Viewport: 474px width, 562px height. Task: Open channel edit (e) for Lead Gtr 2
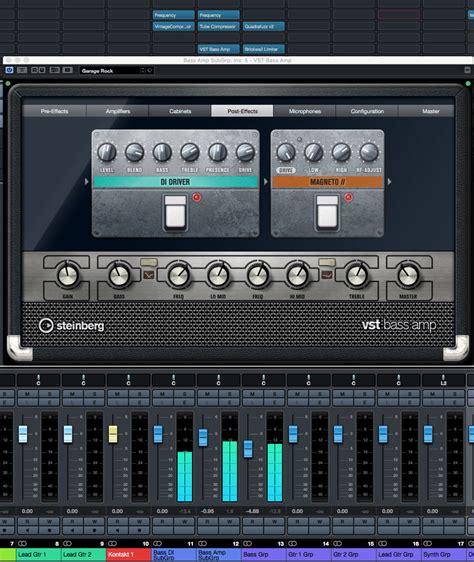tap(94, 402)
